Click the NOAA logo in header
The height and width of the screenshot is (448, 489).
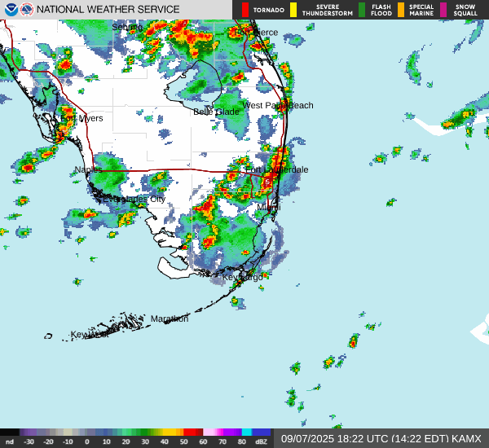coord(11,10)
